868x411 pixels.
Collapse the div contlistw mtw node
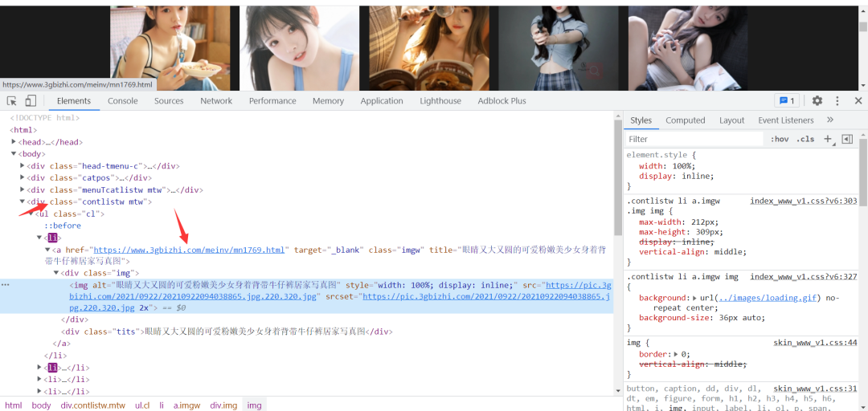click(23, 202)
